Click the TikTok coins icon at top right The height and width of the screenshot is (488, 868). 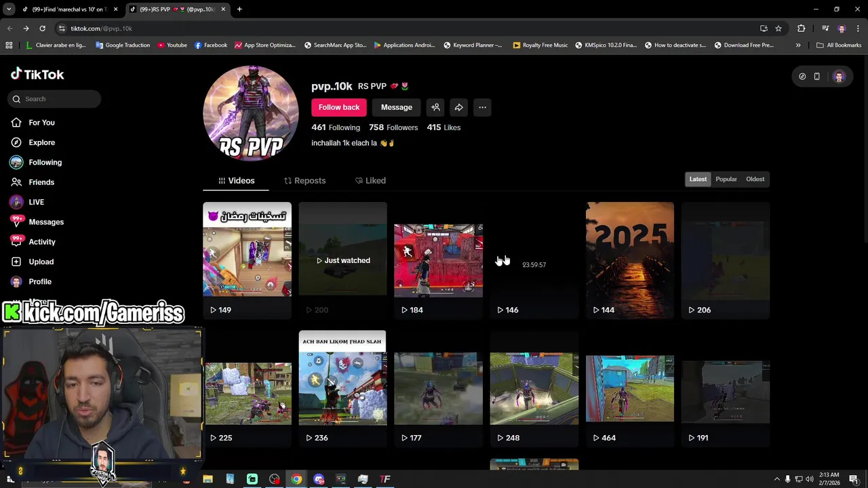pyautogui.click(x=802, y=77)
